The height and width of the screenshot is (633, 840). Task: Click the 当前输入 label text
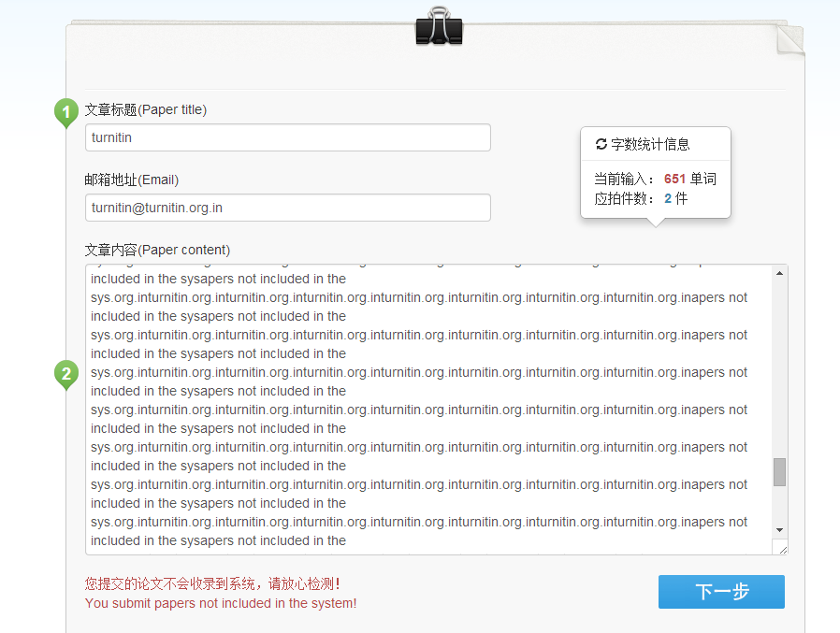624,179
